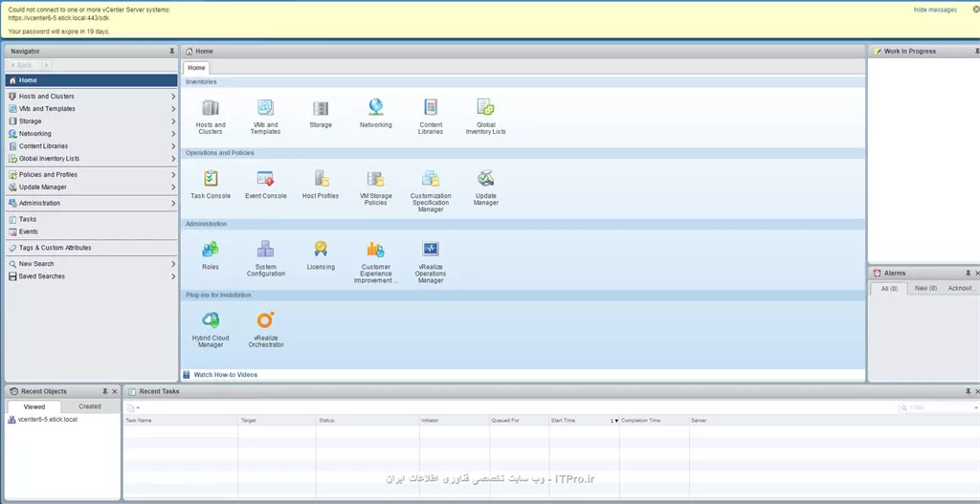Open VMs and Templates inventory icon

(266, 108)
